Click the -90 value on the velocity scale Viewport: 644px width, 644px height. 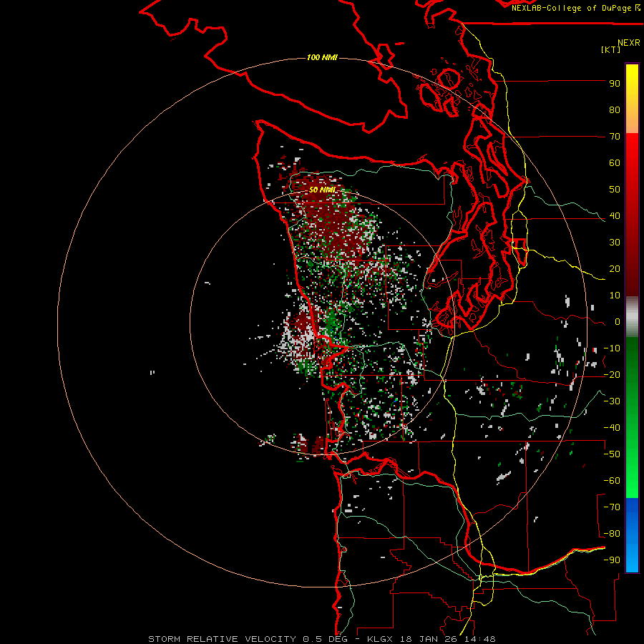coord(612,560)
